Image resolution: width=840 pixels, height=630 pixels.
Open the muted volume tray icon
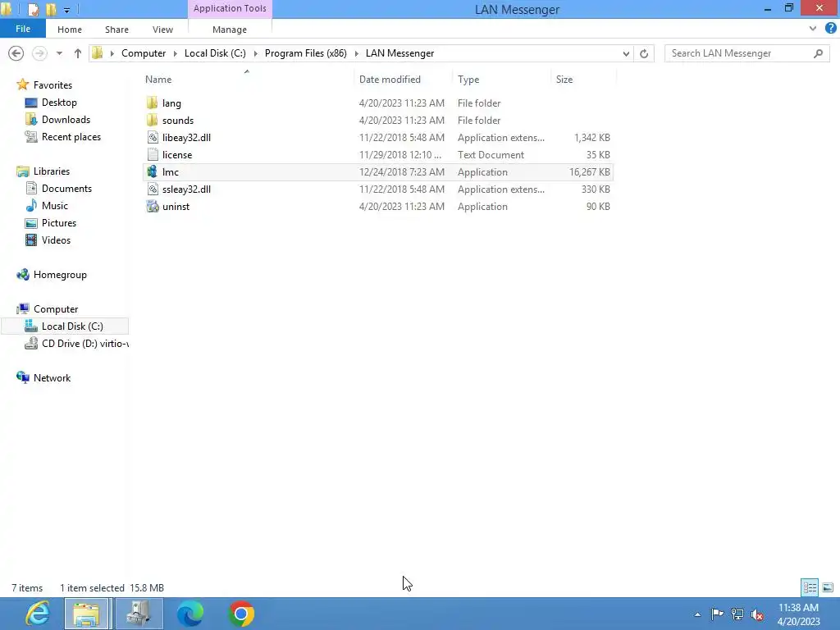pos(757,614)
